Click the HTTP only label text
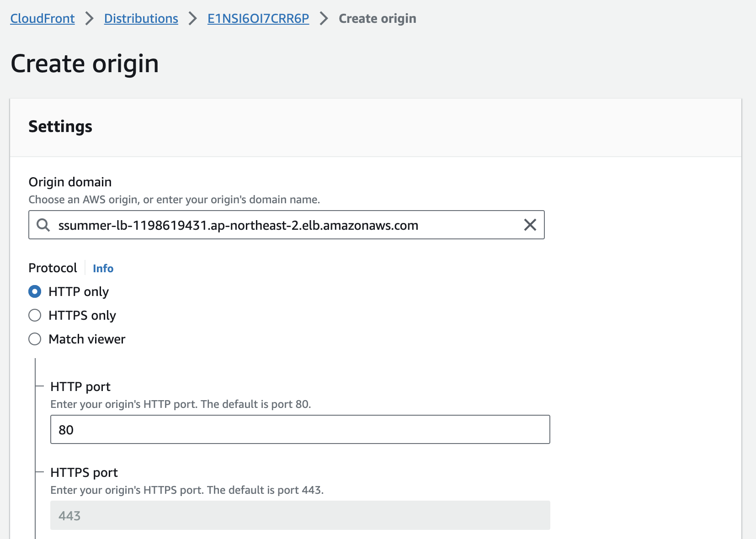The width and height of the screenshot is (756, 539). [x=79, y=291]
